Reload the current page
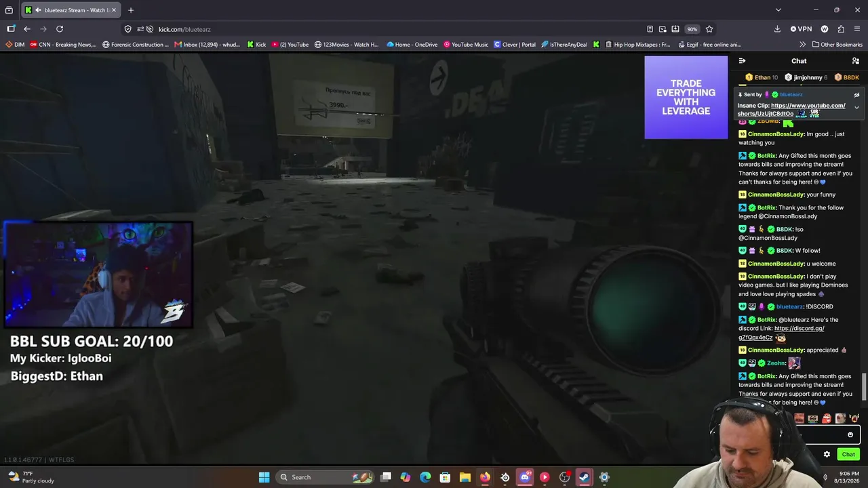The width and height of the screenshot is (868, 488). [x=60, y=29]
